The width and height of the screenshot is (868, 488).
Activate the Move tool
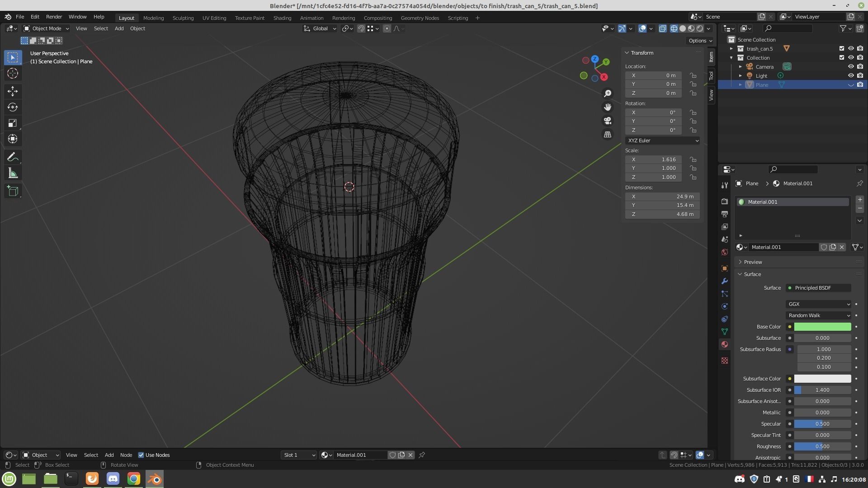click(x=13, y=91)
